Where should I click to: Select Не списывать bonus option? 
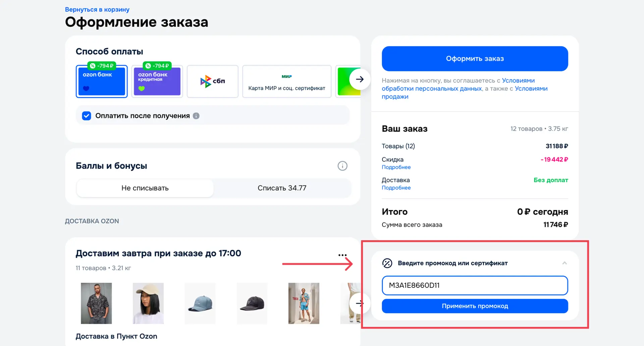click(145, 188)
